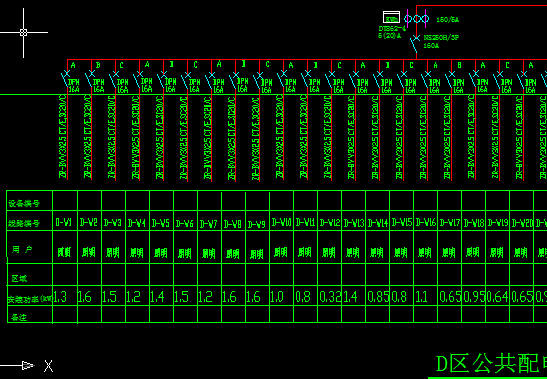
Task: Select the breaker symbol above circuit D-V16
Action: [x=426, y=79]
